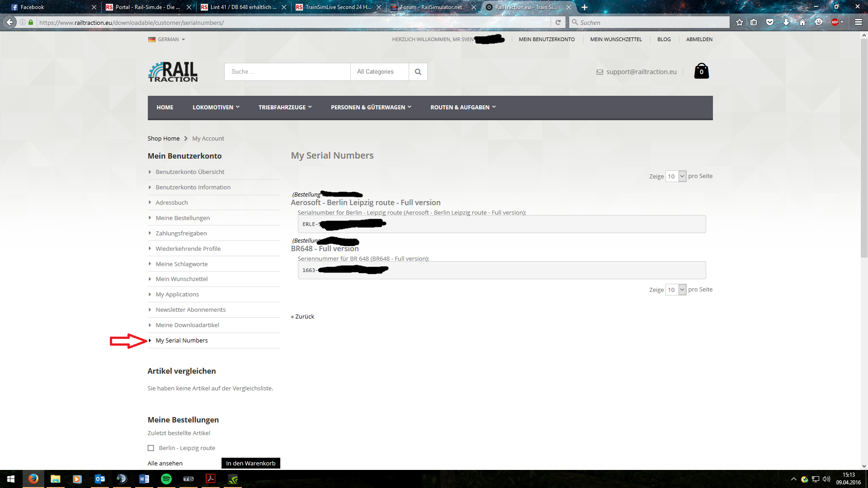Expand the All Categories dropdown
Screen dimensions: 868x488
(x=379, y=72)
